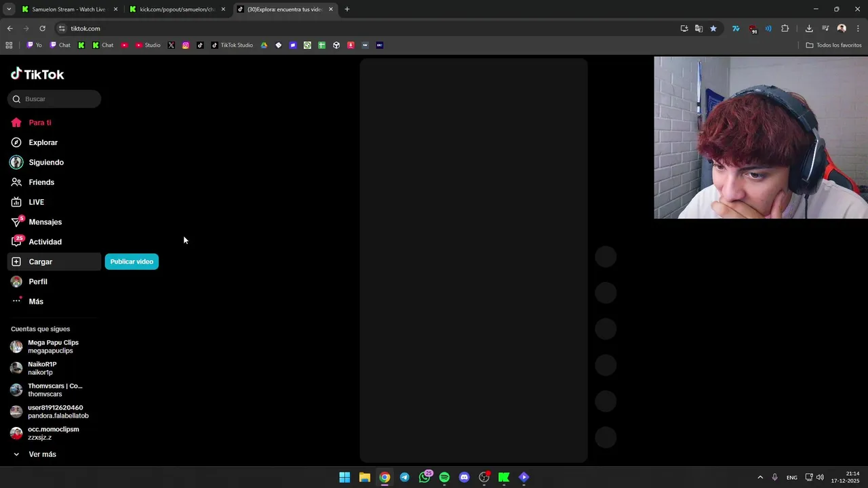Open WhatsApp from taskbar
This screenshot has width=868, height=488.
pyautogui.click(x=425, y=477)
